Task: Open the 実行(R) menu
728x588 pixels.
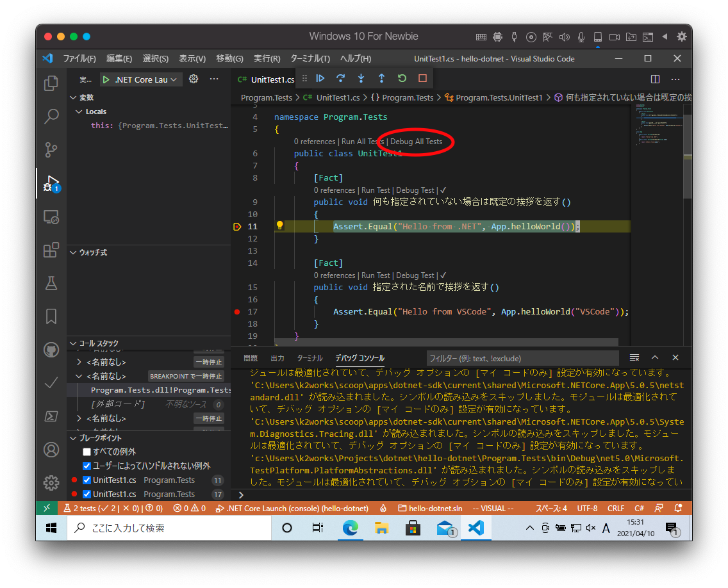Action: (x=267, y=58)
